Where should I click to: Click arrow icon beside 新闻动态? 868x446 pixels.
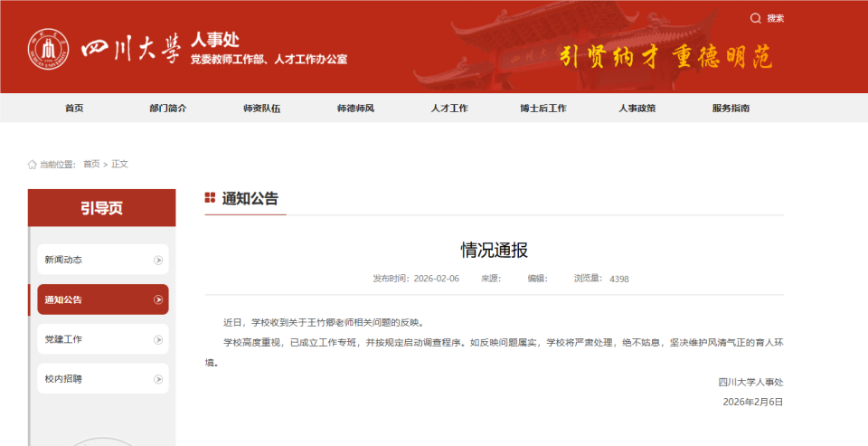click(158, 260)
